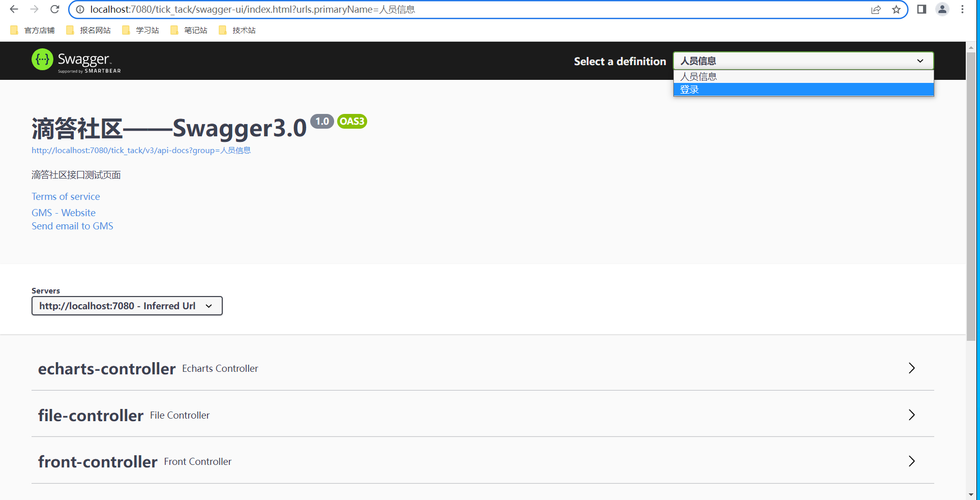Click the 滴答社区接口测试页面 description text

click(x=76, y=175)
